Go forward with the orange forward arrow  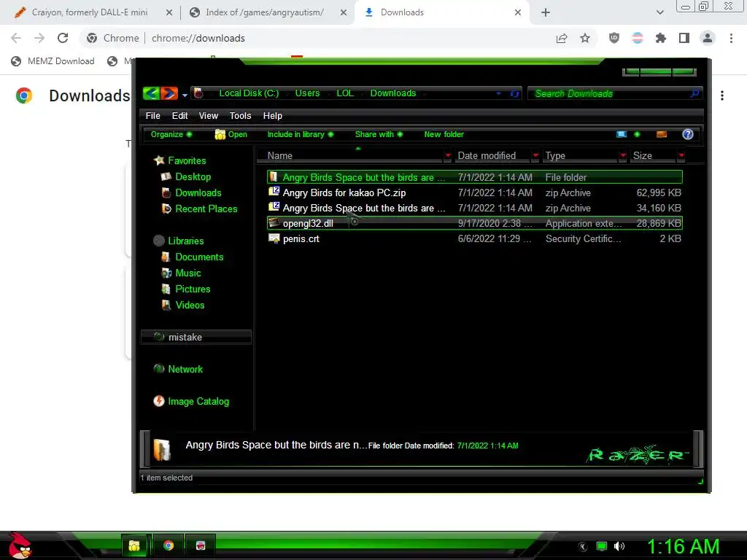pos(169,93)
